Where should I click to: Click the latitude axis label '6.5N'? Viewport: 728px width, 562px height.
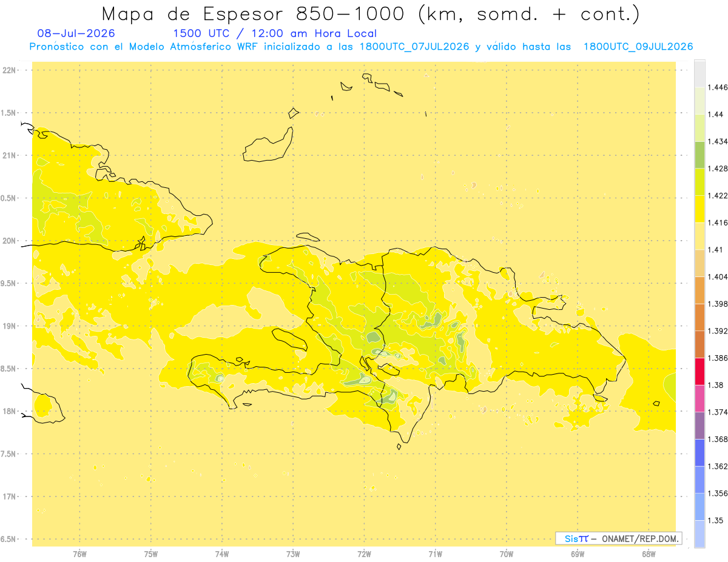[8, 540]
